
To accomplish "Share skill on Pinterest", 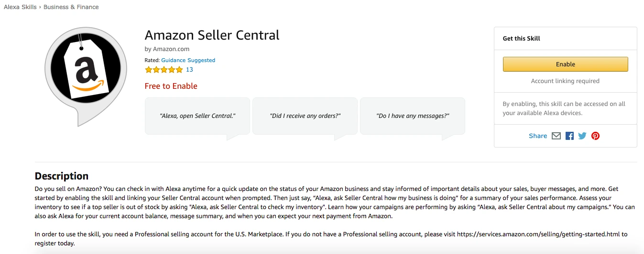I will tap(595, 136).
